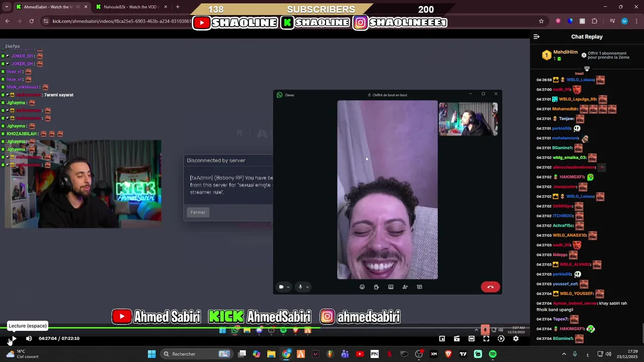Click chat username ITCHIROO
This screenshot has height=362, width=644.
tap(562, 216)
